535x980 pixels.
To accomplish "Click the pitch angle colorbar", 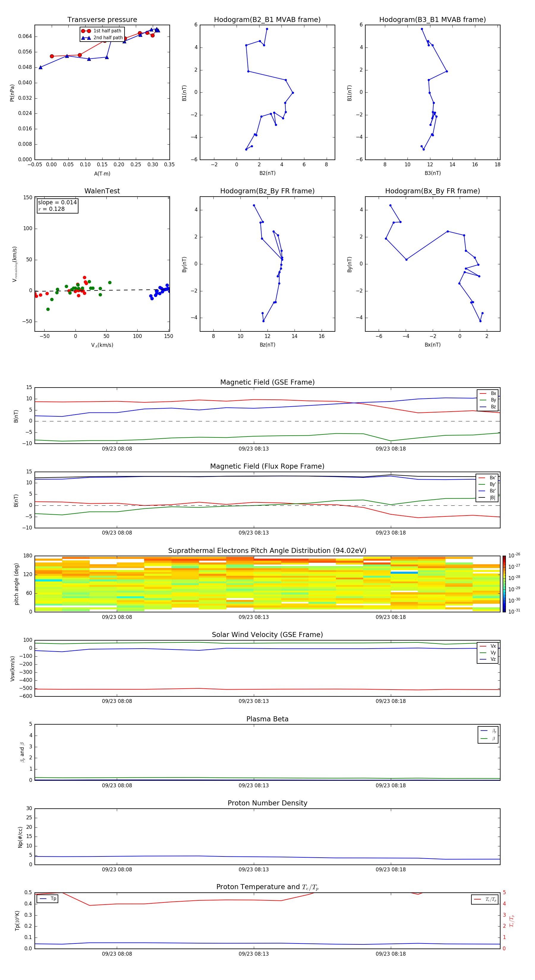I will point(504,584).
